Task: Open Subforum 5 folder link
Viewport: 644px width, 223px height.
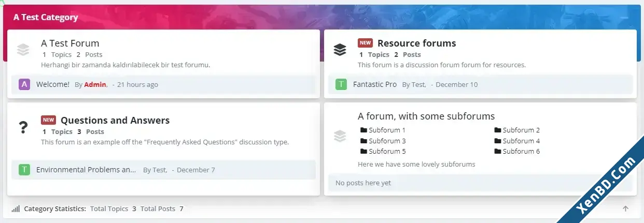Action: click(x=383, y=151)
